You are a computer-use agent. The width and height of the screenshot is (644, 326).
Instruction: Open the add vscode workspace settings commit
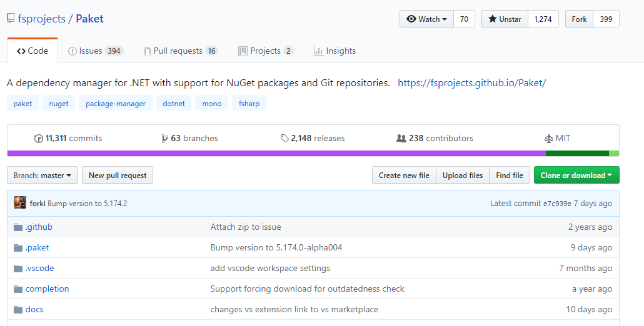[x=270, y=268]
